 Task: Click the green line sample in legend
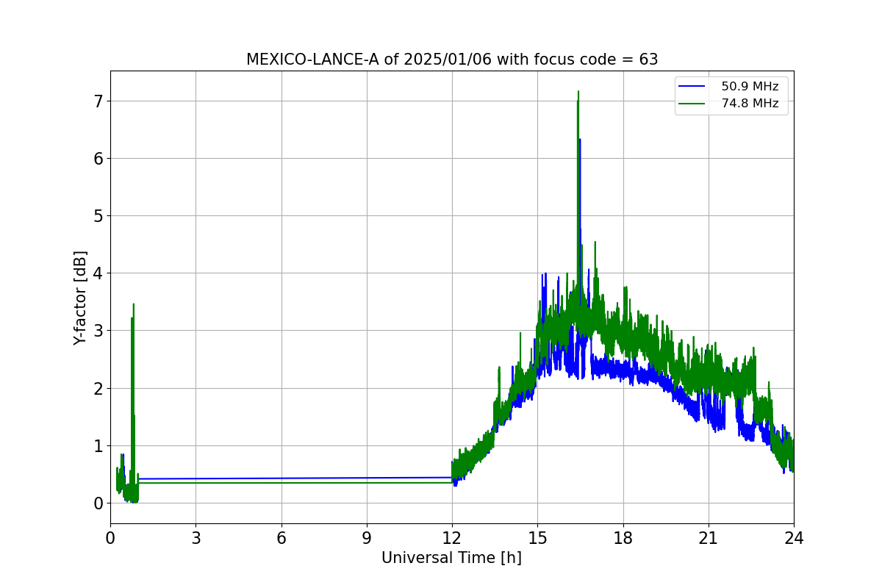pos(692,104)
